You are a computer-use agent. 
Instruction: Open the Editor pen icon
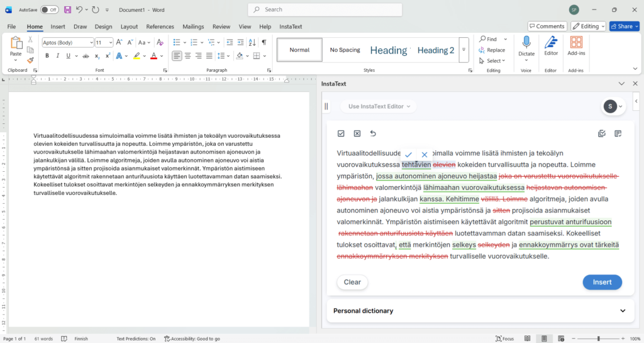tap(551, 43)
